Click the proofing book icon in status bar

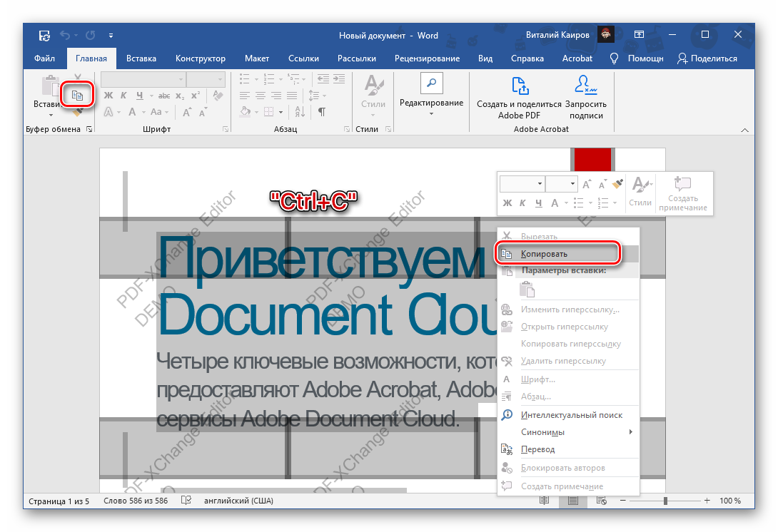[186, 501]
